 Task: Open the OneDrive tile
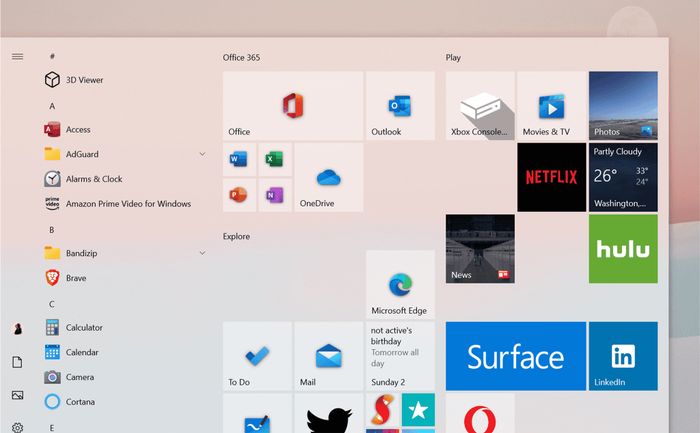(x=329, y=177)
